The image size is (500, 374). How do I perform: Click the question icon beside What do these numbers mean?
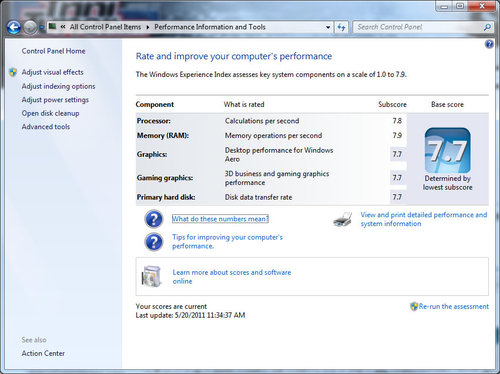(x=154, y=219)
